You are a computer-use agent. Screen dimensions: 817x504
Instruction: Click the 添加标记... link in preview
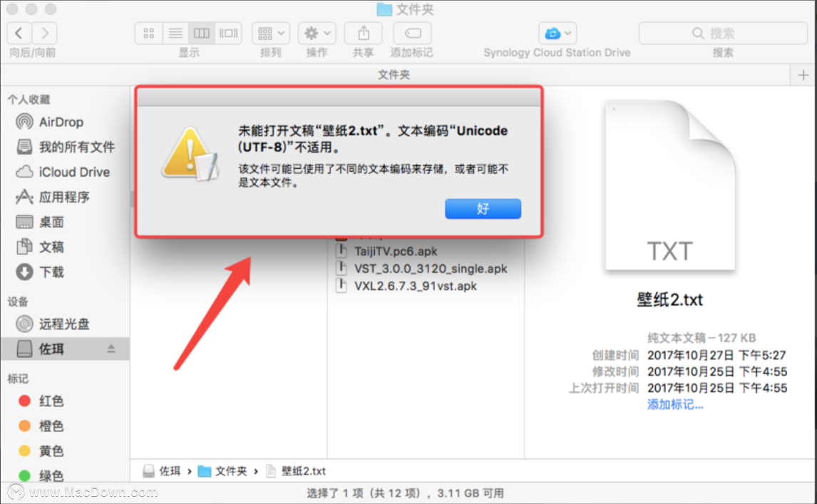coord(675,405)
